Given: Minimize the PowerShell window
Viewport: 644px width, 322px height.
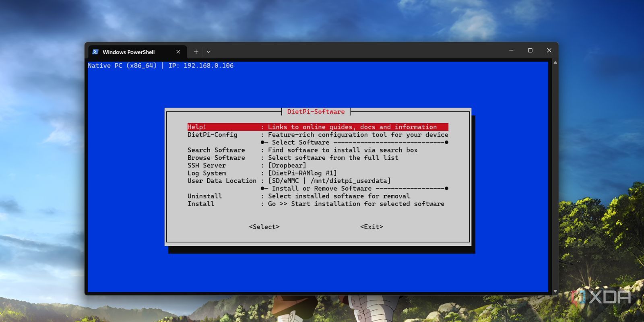Looking at the screenshot, I should click(511, 50).
